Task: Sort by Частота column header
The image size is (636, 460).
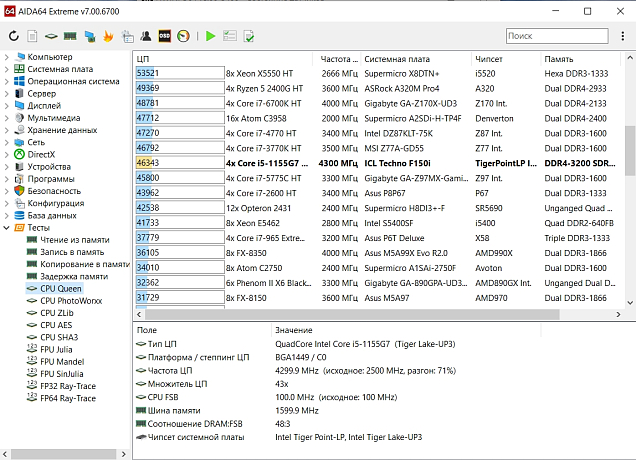Action: pos(339,58)
